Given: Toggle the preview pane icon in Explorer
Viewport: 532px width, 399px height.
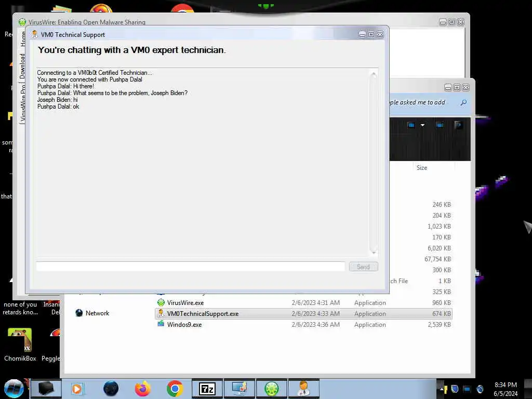Looking at the screenshot, I should (x=440, y=125).
